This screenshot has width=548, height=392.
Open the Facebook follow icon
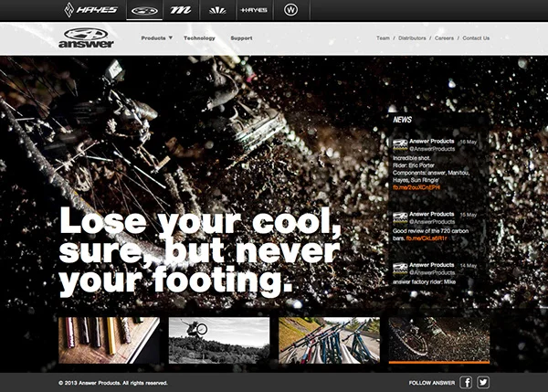point(466,382)
